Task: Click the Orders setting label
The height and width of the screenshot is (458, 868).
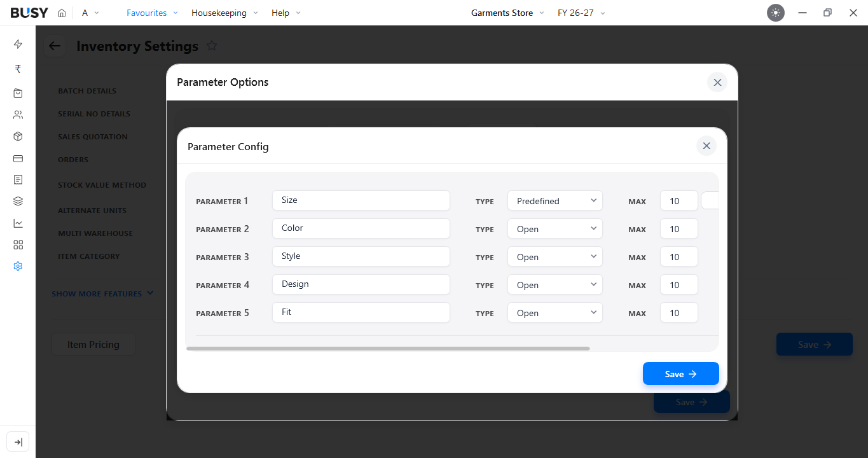Action: [x=73, y=160]
